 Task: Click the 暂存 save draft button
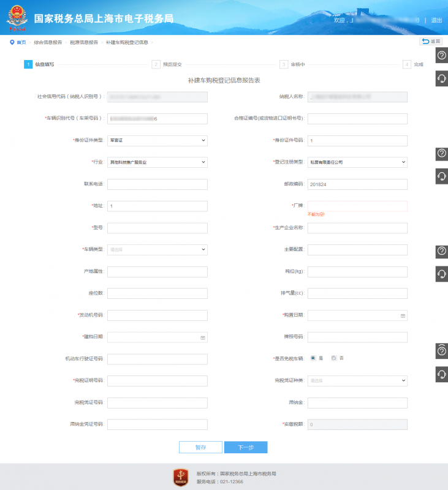(200, 447)
